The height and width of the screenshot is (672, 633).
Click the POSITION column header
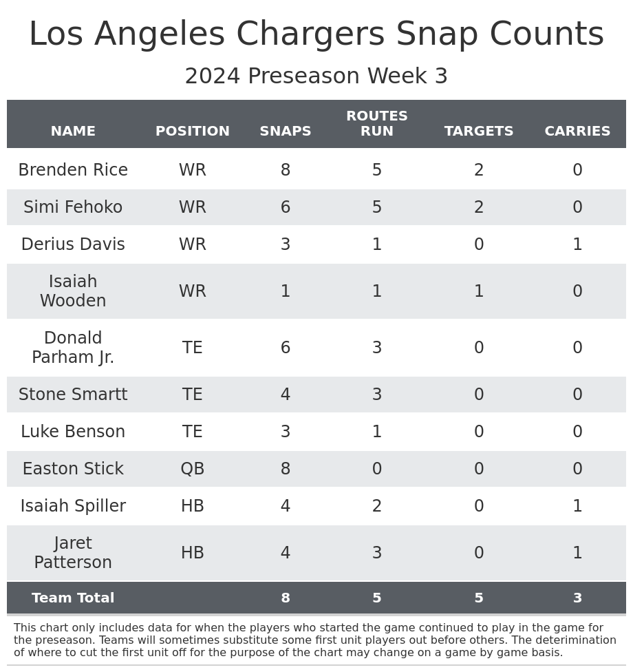pos(193,131)
